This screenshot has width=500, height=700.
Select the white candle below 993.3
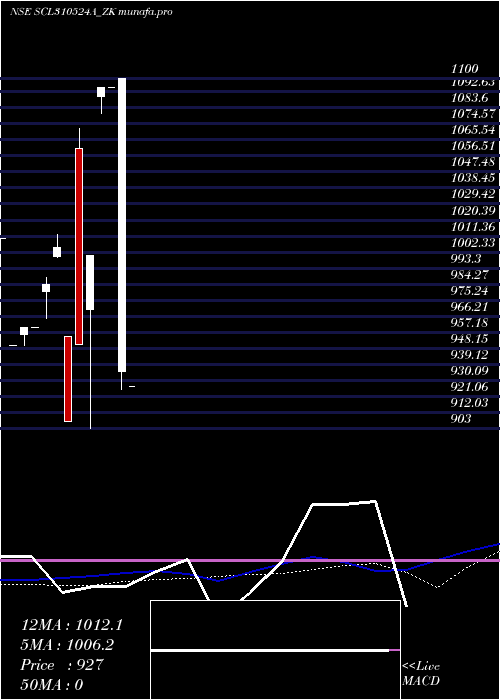[x=90, y=282]
